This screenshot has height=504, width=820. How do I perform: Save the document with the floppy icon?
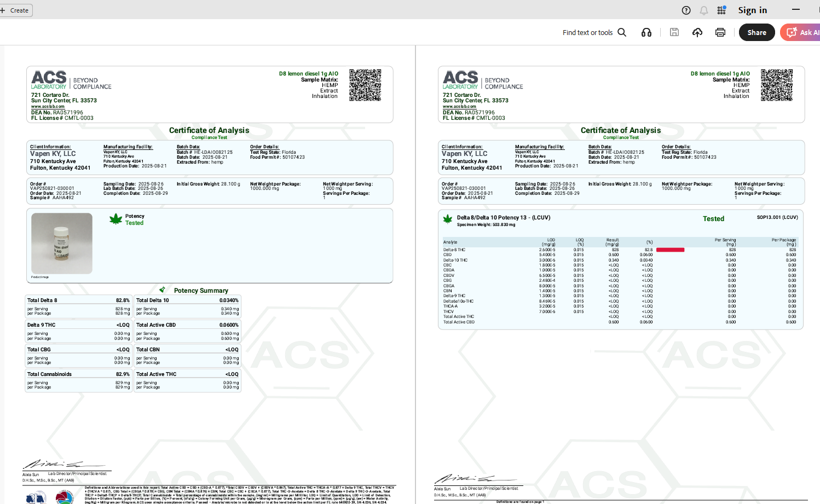click(x=674, y=32)
